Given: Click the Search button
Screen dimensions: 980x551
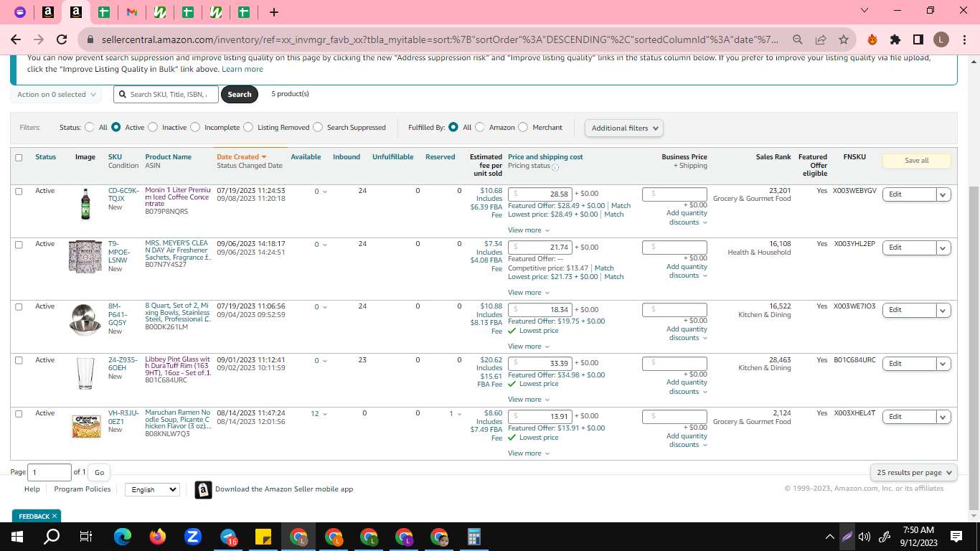Looking at the screenshot, I should 240,94.
